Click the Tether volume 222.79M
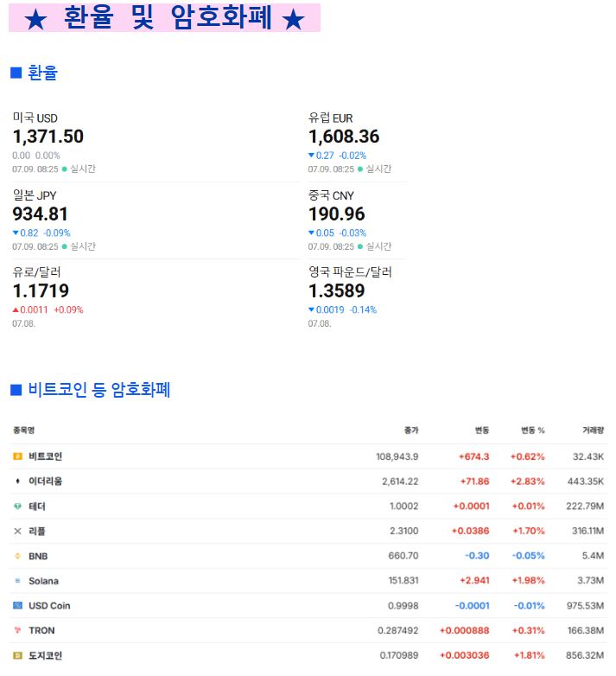Viewport: 616px width, 676px height. (x=585, y=507)
